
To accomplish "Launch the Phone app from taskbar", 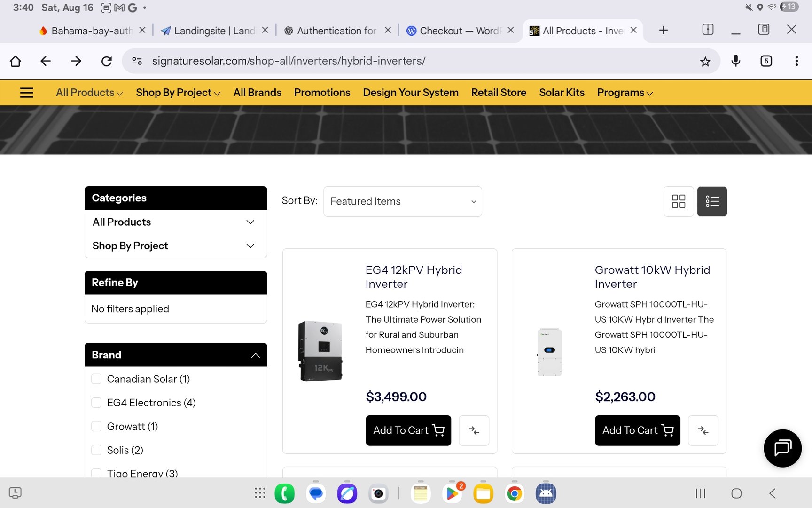I will click(x=285, y=493).
